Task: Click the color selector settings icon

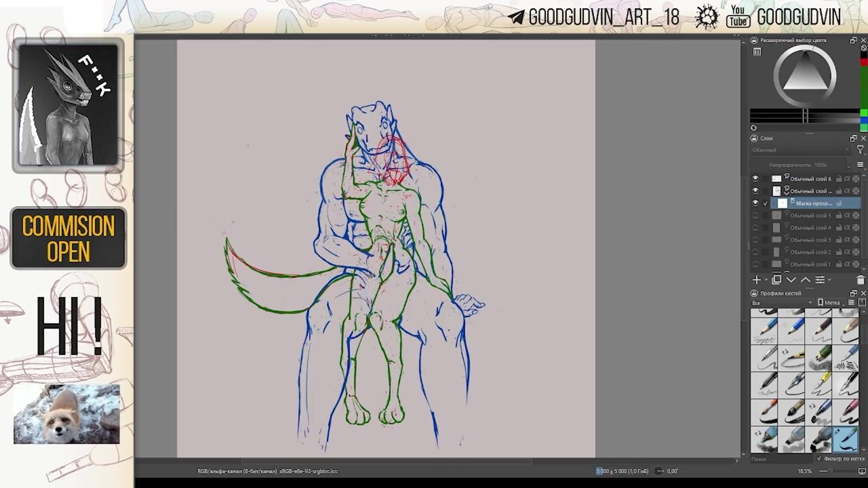Action: click(757, 52)
